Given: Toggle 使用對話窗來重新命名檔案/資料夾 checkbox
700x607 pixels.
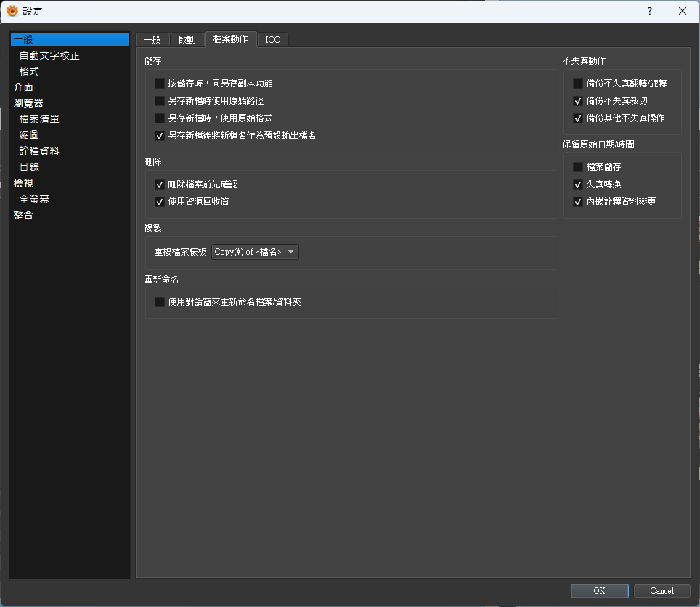Looking at the screenshot, I should point(160,302).
